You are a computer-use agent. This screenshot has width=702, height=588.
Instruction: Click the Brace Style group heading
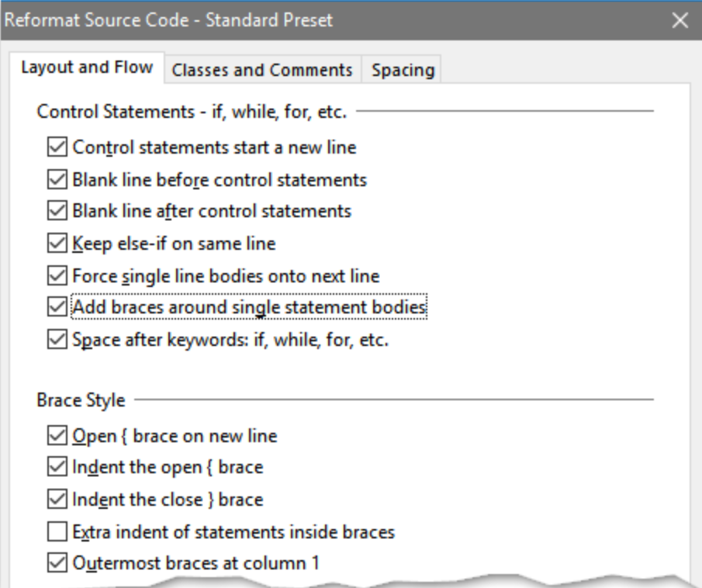(81, 400)
